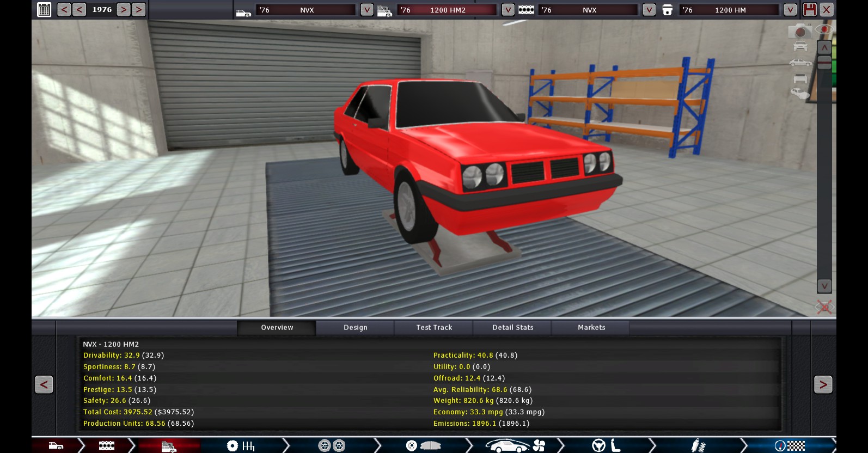868x453 pixels.
Task: Click the Drivability: 32.9 stat
Action: pyautogui.click(x=124, y=355)
